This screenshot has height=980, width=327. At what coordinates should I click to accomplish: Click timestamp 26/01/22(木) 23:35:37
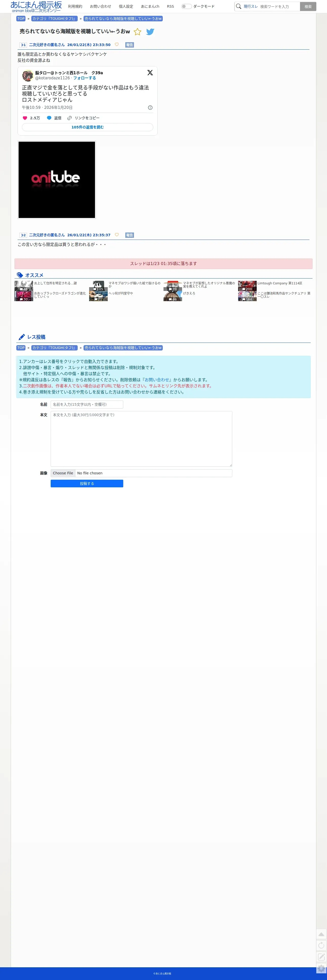point(89,235)
